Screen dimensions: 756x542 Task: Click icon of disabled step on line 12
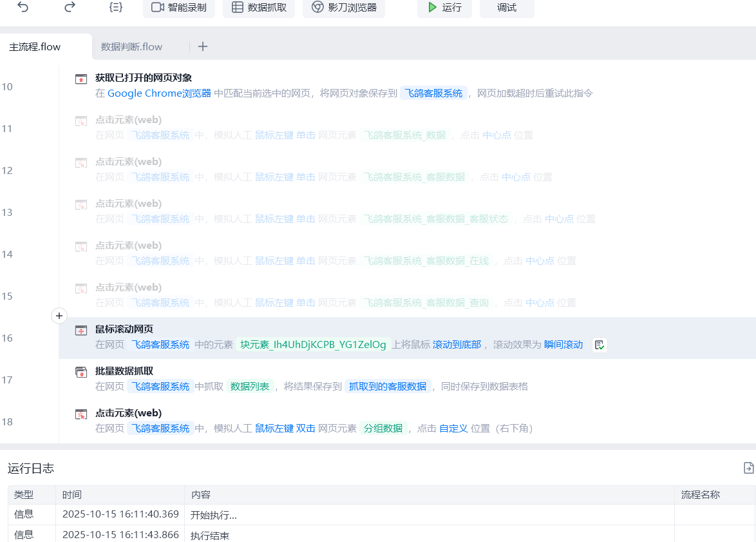81,162
